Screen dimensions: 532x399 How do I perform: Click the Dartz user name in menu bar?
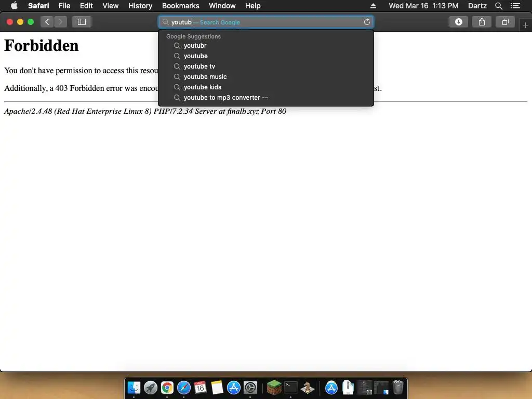tap(477, 6)
